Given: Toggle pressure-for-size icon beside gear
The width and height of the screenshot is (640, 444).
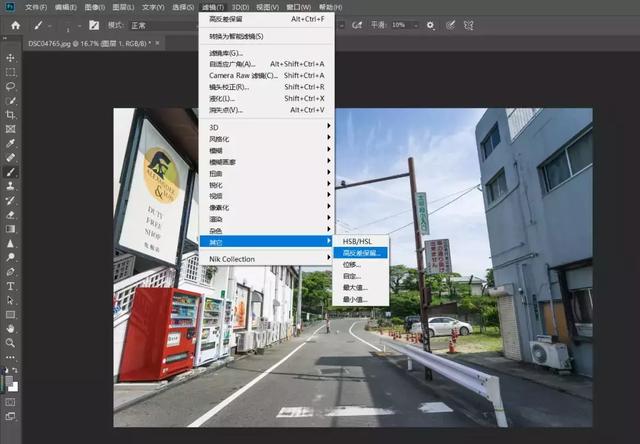Looking at the screenshot, I should coord(450,25).
